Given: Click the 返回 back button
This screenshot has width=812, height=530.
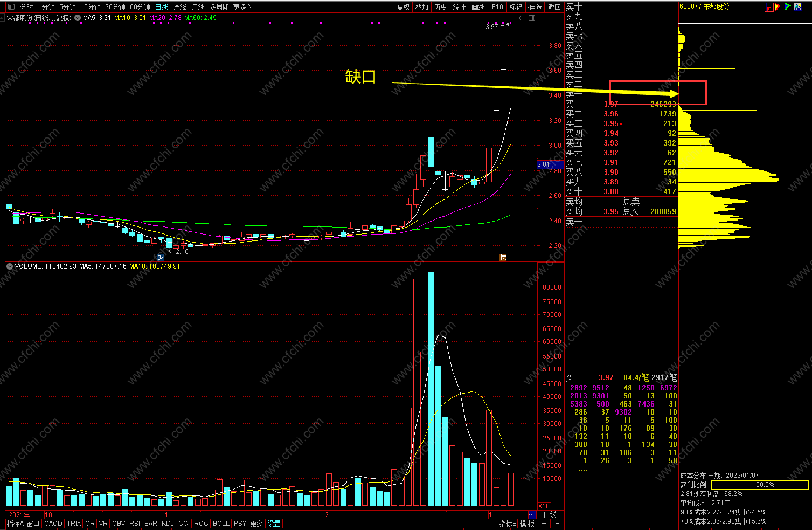Looking at the screenshot, I should point(554,7).
